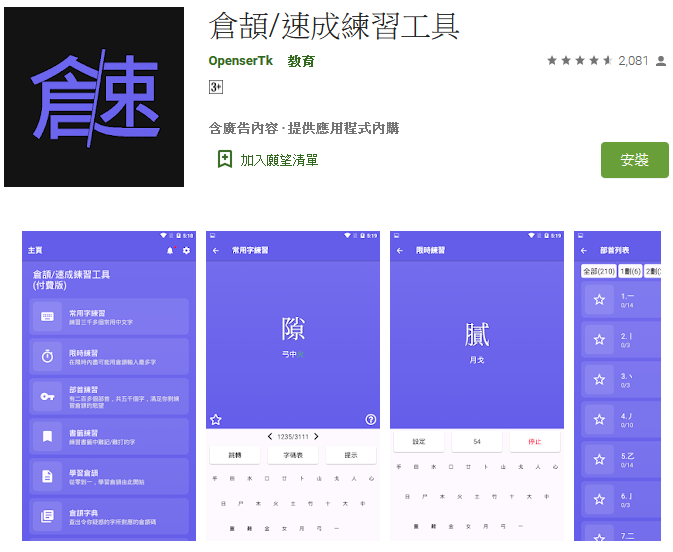Viewport: 673px width, 552px height.
Task: Click previous chevron beside 1235/3111
Action: (270, 437)
